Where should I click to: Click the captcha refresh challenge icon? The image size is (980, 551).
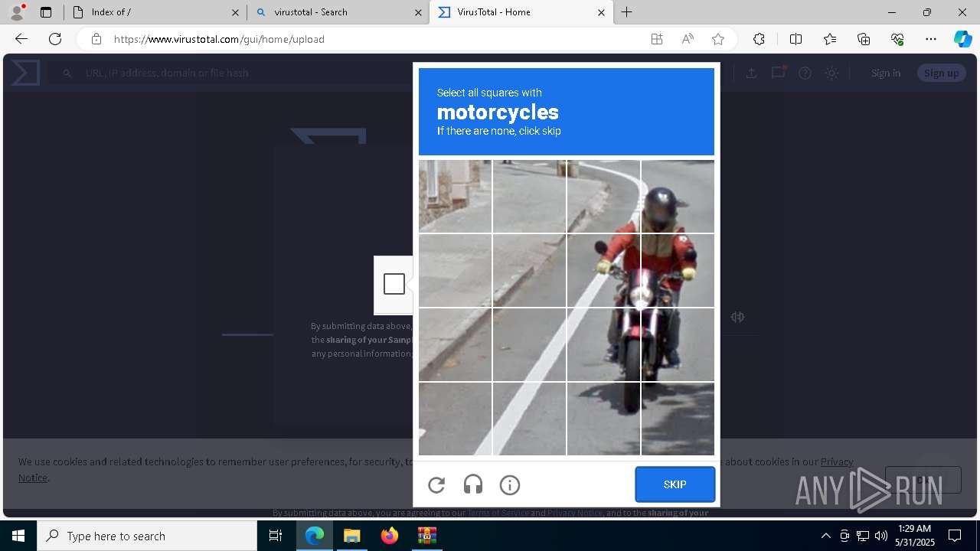[x=436, y=484]
